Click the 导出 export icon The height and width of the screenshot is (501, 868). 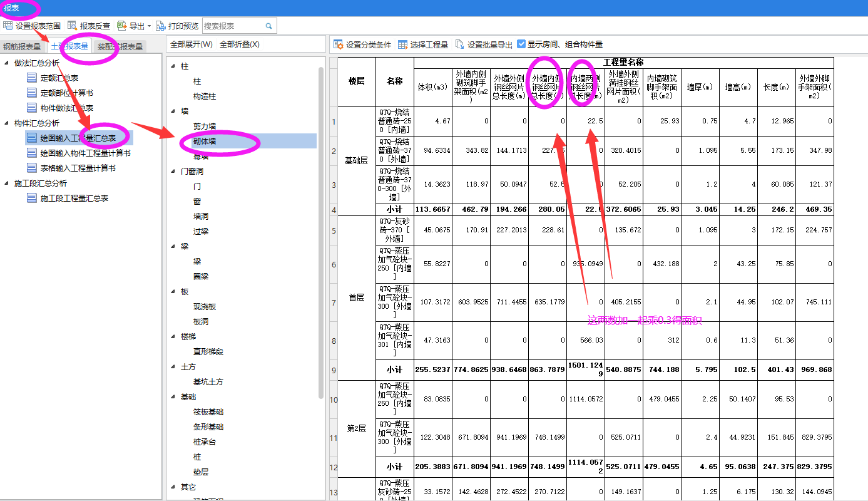121,26
